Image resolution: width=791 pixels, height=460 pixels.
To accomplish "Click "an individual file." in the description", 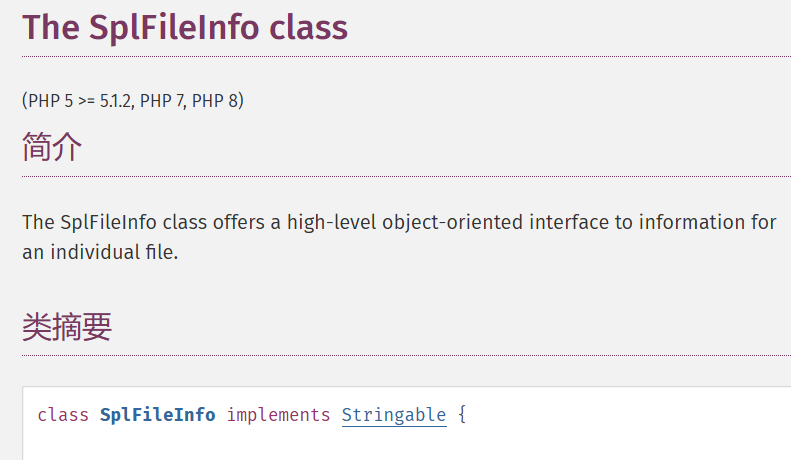I will 100,253.
